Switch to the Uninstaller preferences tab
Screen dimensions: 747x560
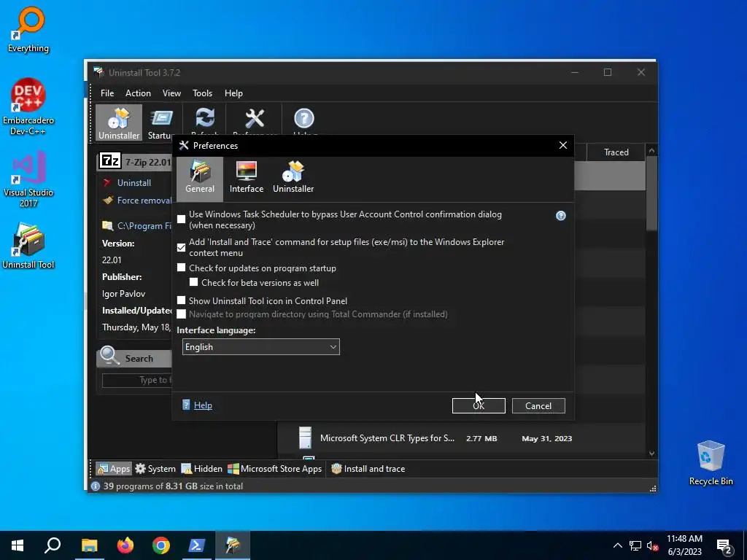[293, 178]
